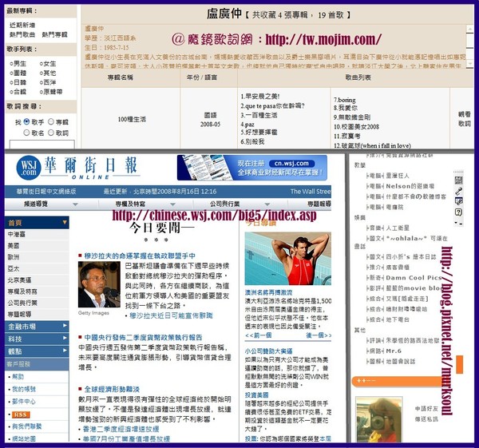Click the keyboard icon in floating toolbar
The width and height of the screenshot is (479, 448).
458,180
